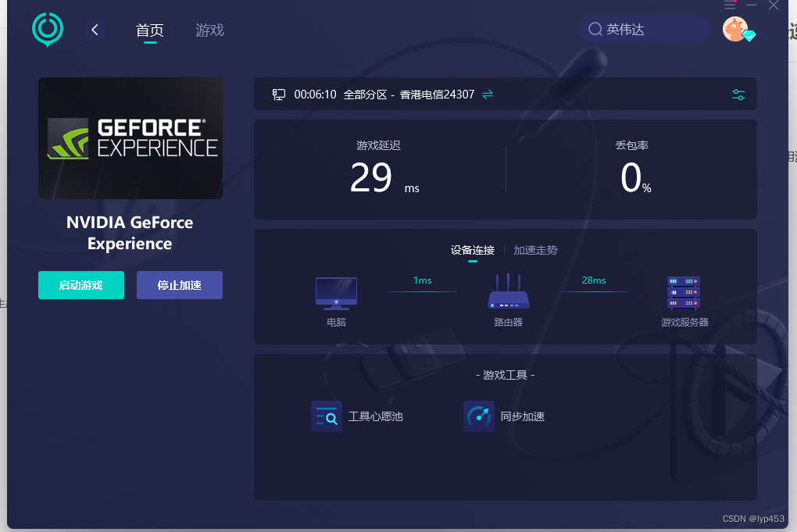This screenshot has height=532, width=797.
Task: Open acceleration settings sliders icon
Action: coord(738,95)
